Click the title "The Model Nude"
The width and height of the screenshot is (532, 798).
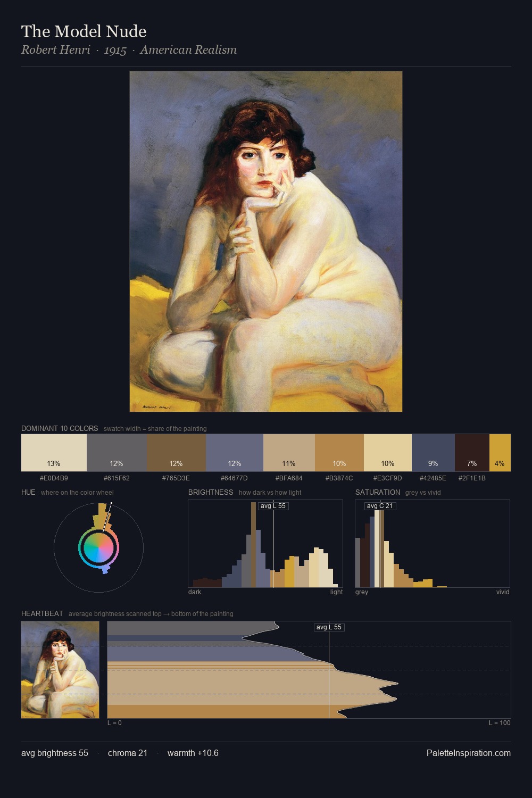(84, 31)
